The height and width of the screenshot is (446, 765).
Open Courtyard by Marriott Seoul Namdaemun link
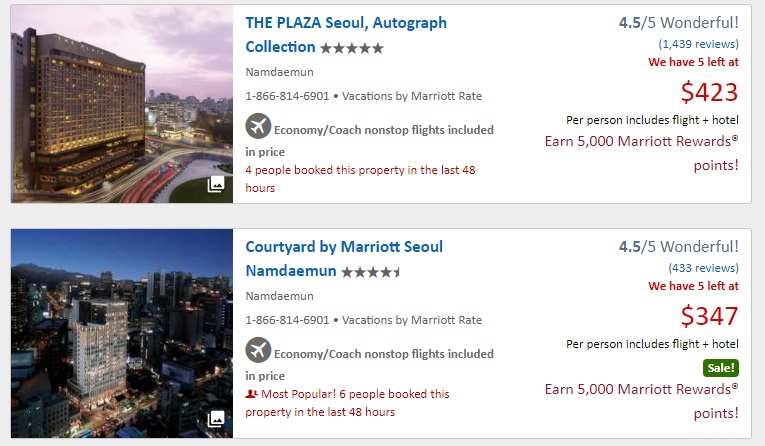[344, 247]
